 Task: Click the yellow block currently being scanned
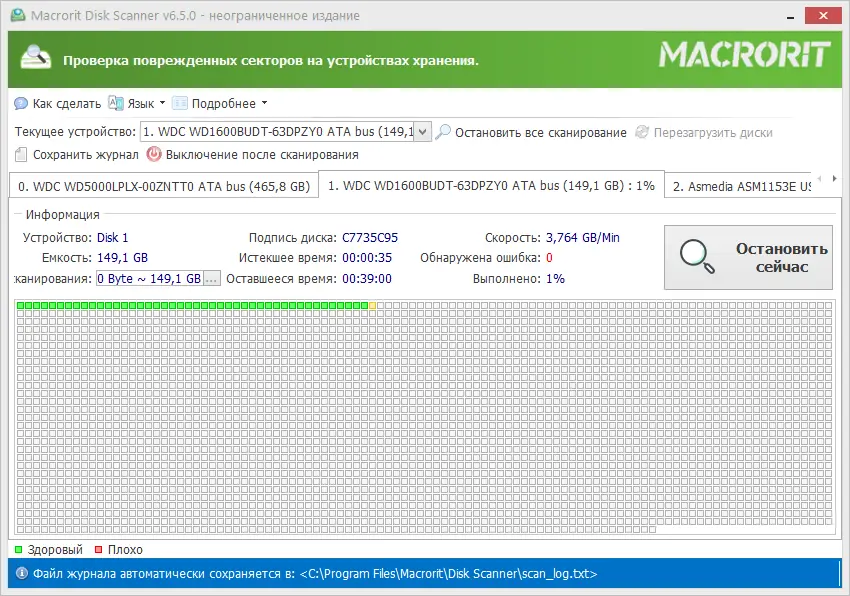372,306
